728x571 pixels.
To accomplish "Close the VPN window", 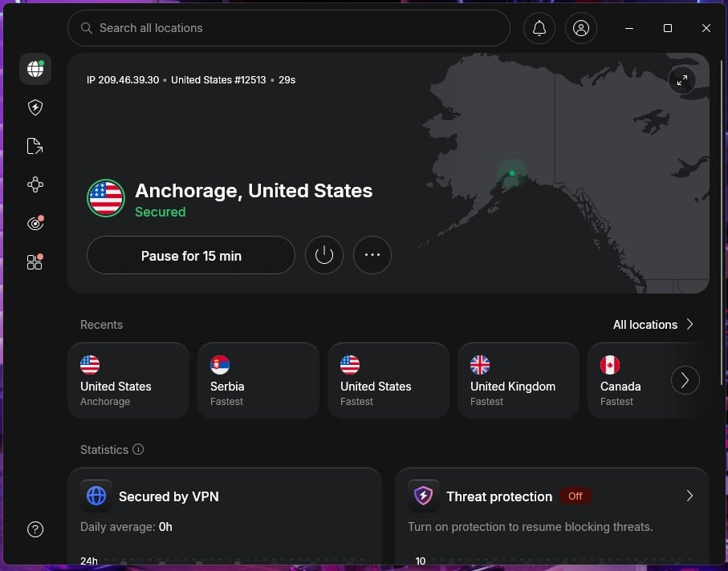I will point(706,28).
